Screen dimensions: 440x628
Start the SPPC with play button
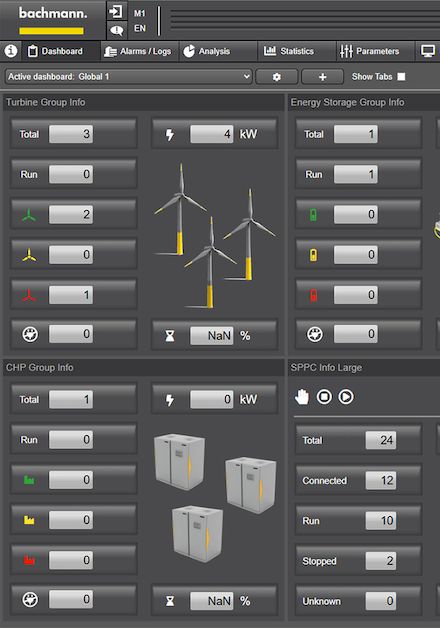click(x=346, y=397)
